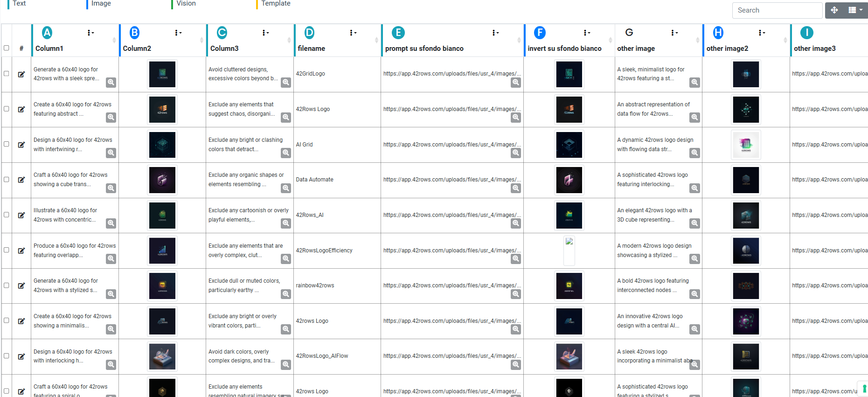This screenshot has width=868, height=397.
Task: Magnify 'An elegant 42rows logo with a 3D cube' cell
Action: click(695, 223)
